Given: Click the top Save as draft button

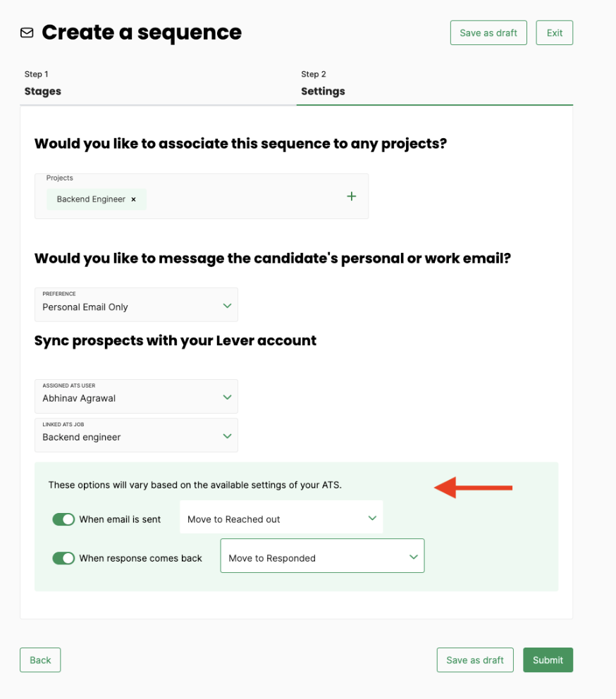Looking at the screenshot, I should pos(488,32).
